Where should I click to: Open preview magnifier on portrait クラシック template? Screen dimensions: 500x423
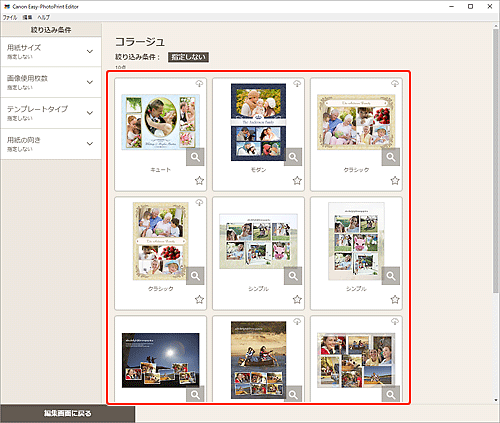click(195, 276)
